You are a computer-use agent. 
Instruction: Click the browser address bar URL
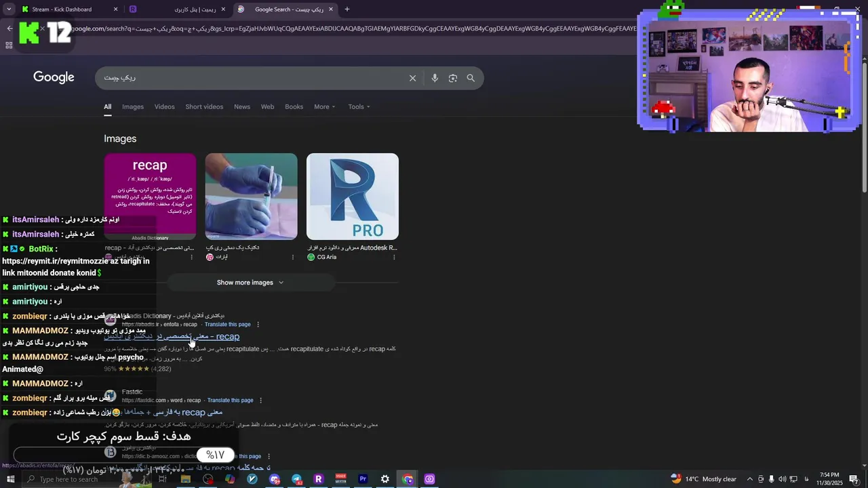pyautogui.click(x=353, y=28)
